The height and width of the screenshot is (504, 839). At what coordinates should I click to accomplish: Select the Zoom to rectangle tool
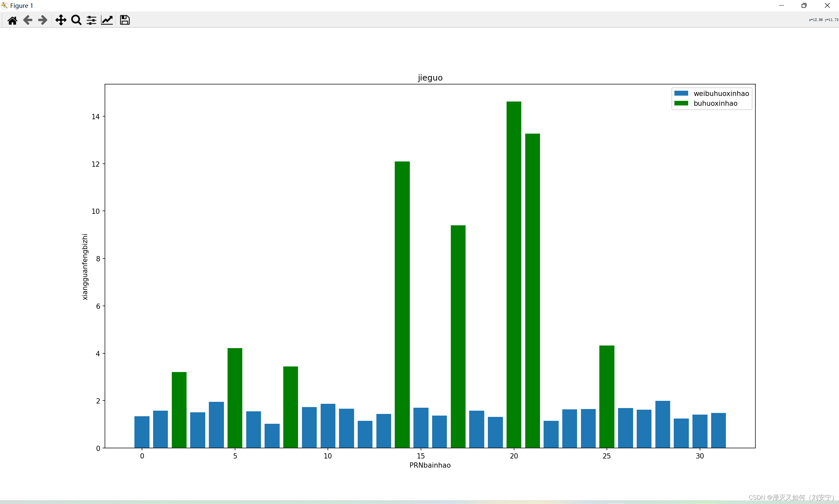pos(76,20)
